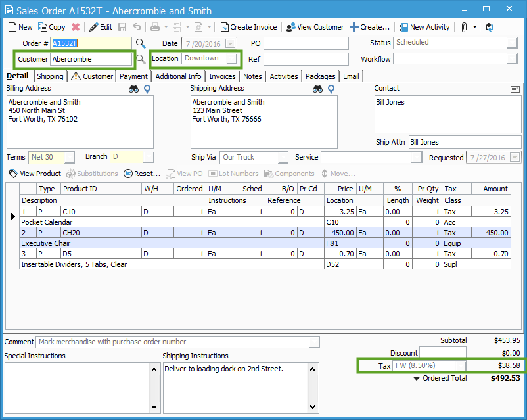This screenshot has height=420, width=527.
Task: Click the Ship Attn input field
Action: 465,142
